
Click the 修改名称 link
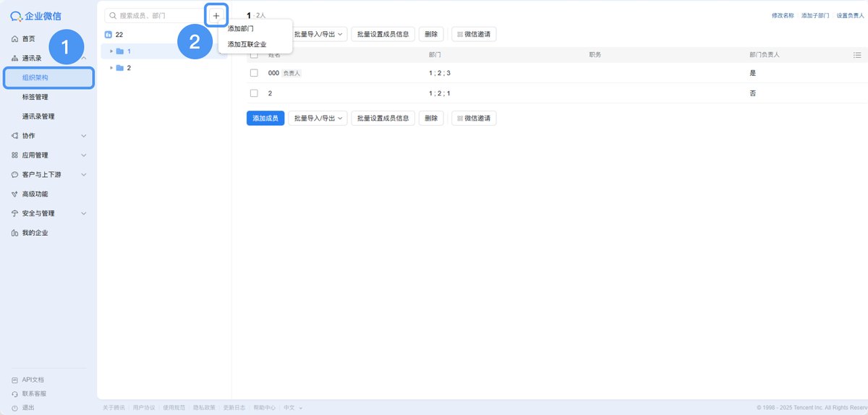(783, 15)
